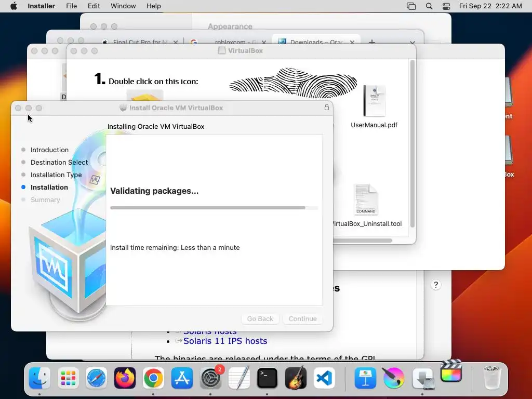Close the Final Cut Pro browser tab

click(x=176, y=43)
